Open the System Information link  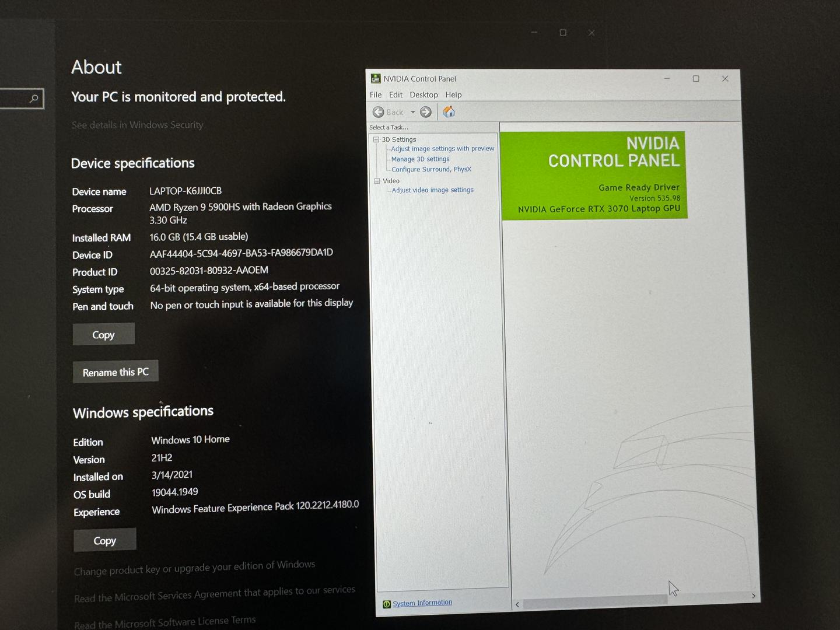point(422,603)
